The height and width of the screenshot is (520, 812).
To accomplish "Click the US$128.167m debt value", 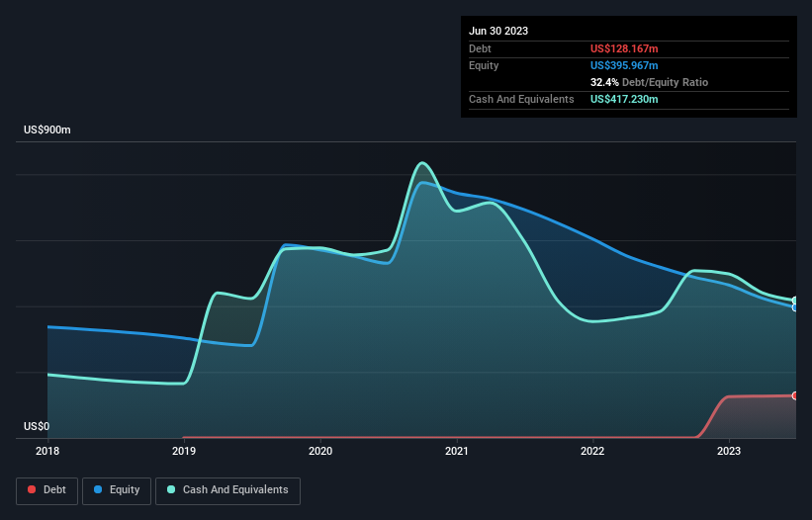I will (624, 48).
